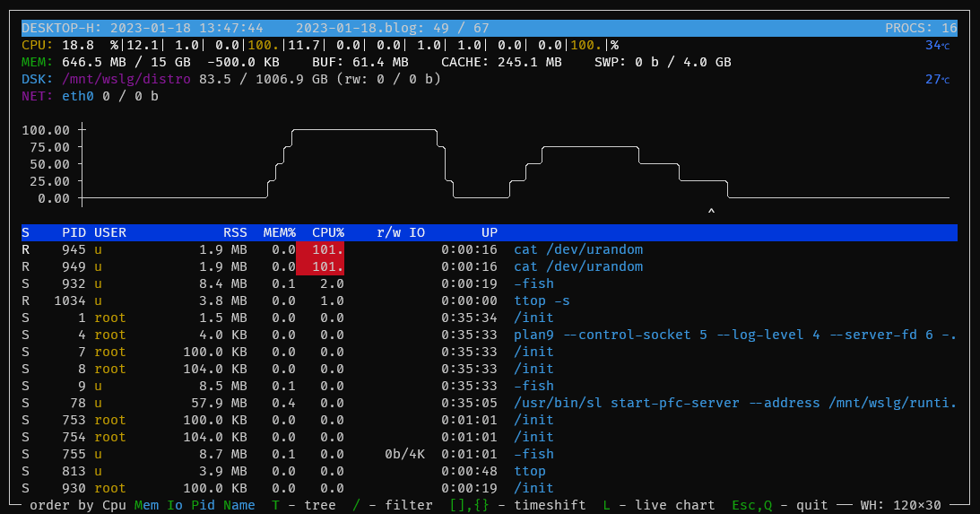Select ttop process with PID 813

pyautogui.click(x=490, y=471)
